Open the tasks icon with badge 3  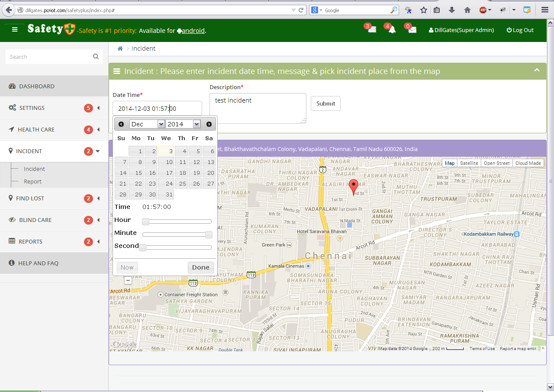click(x=371, y=29)
